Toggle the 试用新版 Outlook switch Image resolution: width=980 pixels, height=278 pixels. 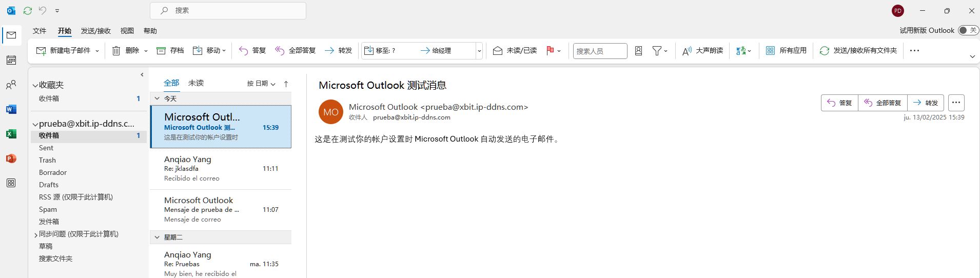[968, 31]
